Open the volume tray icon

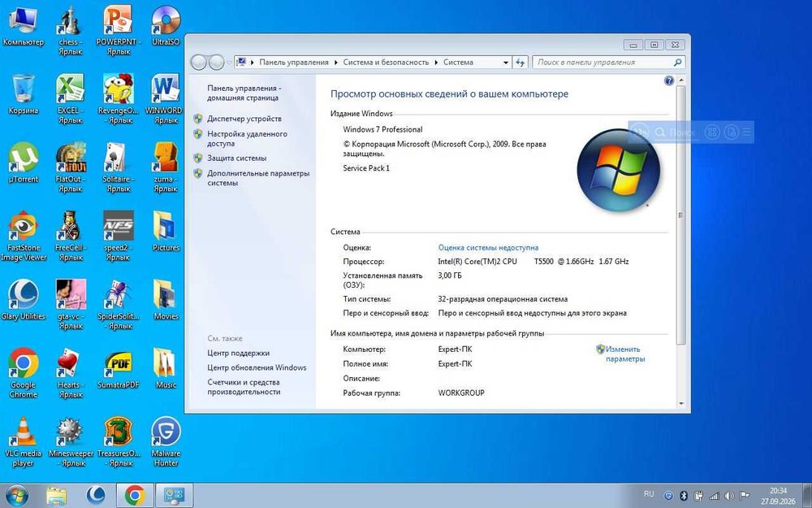pyautogui.click(x=728, y=496)
